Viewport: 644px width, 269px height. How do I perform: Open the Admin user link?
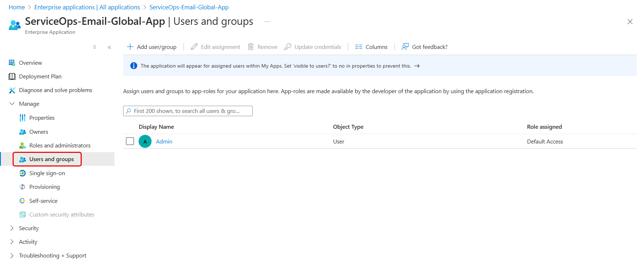pyautogui.click(x=164, y=142)
